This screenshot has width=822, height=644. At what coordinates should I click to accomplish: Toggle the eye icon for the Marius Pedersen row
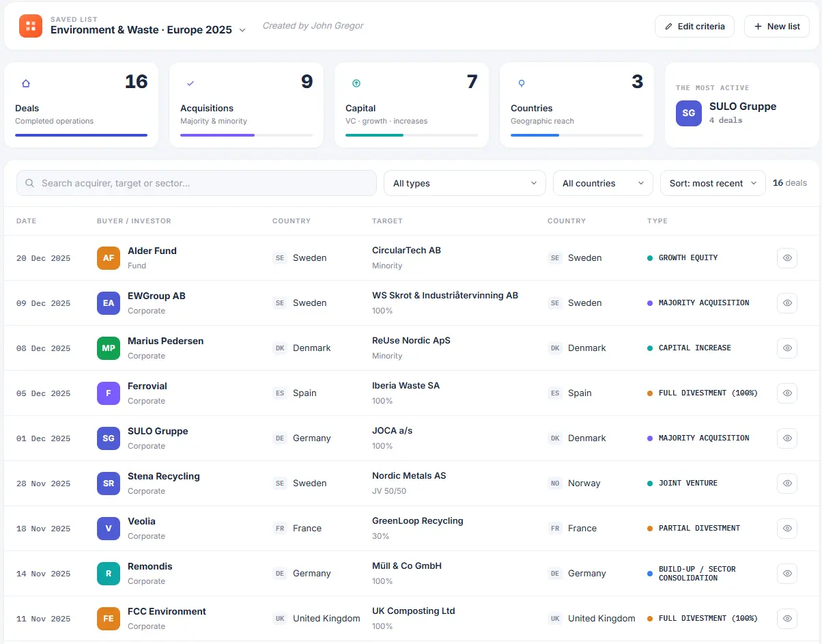(x=787, y=348)
